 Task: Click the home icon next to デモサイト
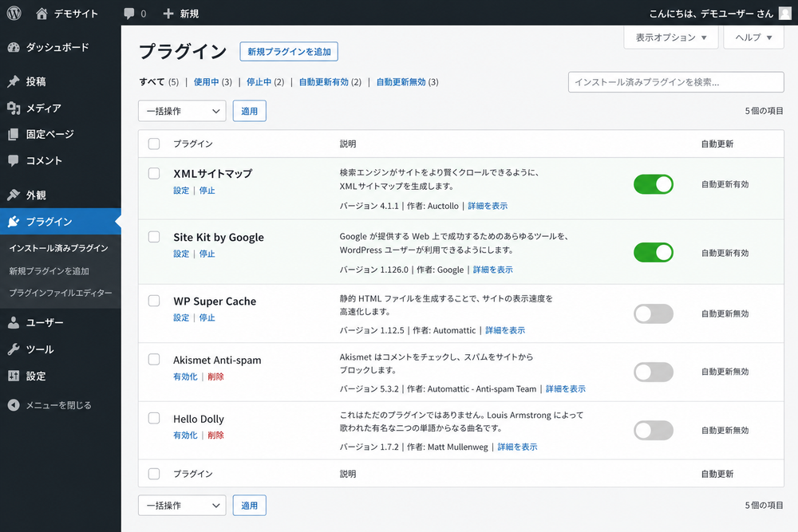41,14
